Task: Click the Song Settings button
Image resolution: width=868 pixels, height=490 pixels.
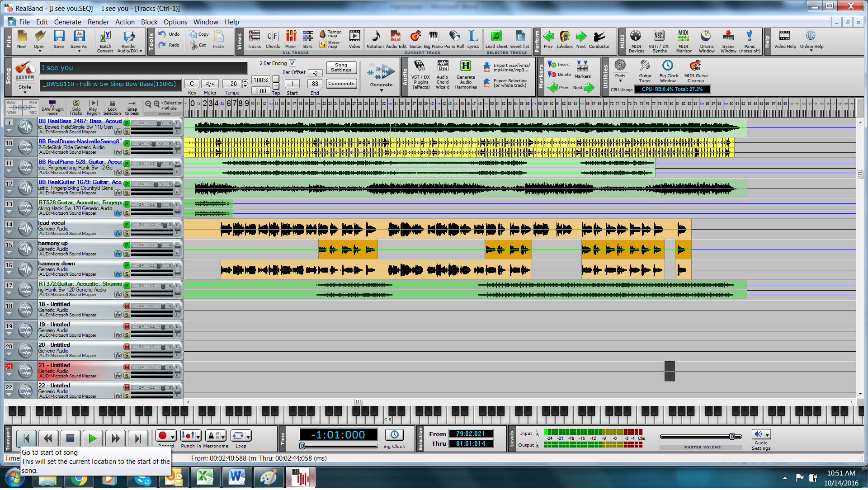Action: coord(341,67)
